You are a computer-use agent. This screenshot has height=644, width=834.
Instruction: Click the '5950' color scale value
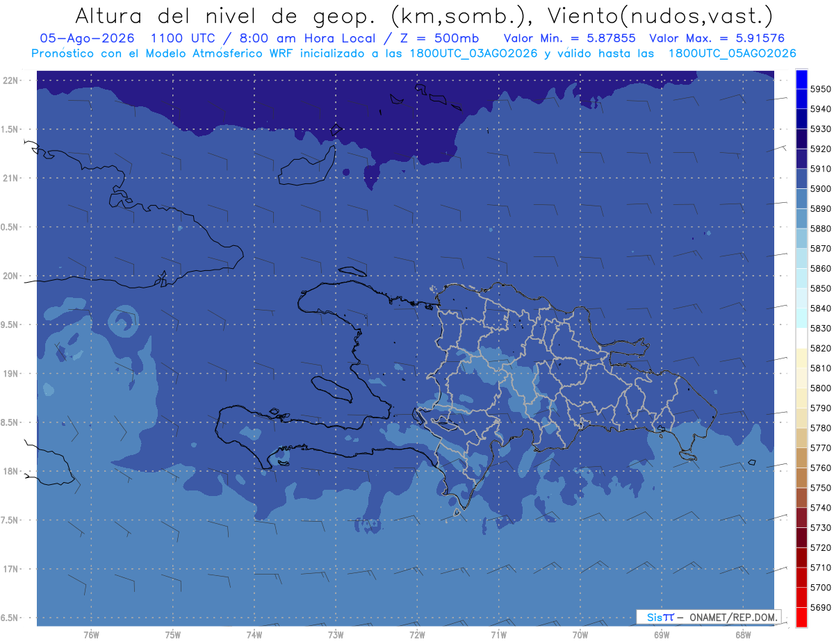pyautogui.click(x=820, y=89)
